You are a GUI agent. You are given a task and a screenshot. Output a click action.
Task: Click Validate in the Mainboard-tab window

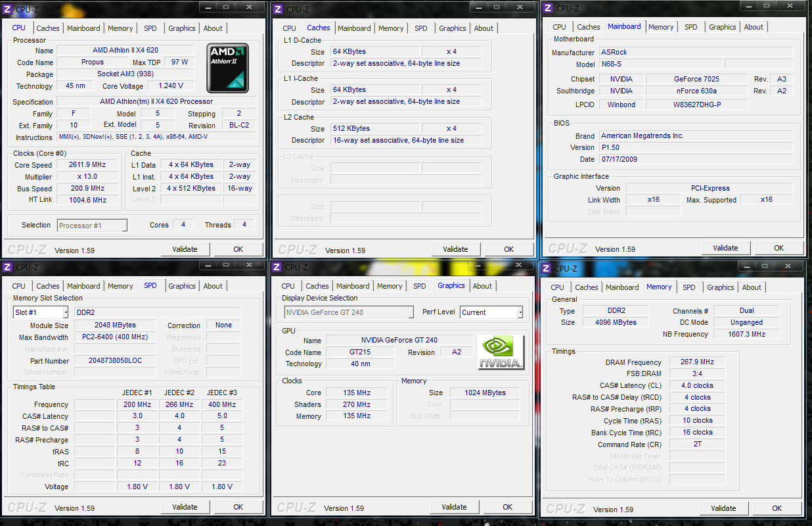pos(725,248)
